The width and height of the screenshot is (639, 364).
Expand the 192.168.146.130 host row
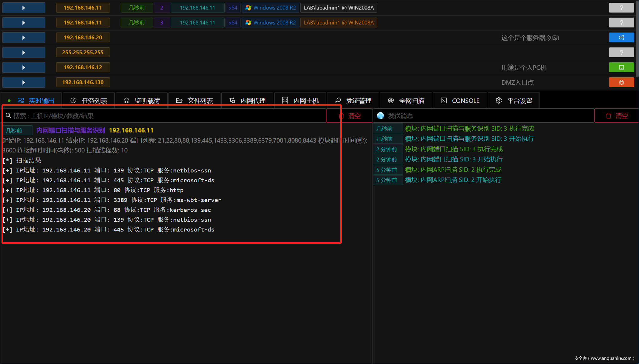pyautogui.click(x=24, y=82)
